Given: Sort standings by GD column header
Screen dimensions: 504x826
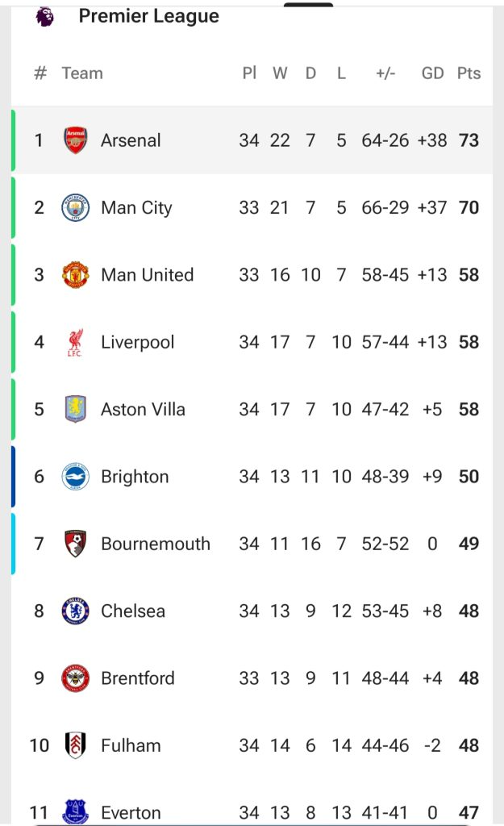Looking at the screenshot, I should pos(432,73).
